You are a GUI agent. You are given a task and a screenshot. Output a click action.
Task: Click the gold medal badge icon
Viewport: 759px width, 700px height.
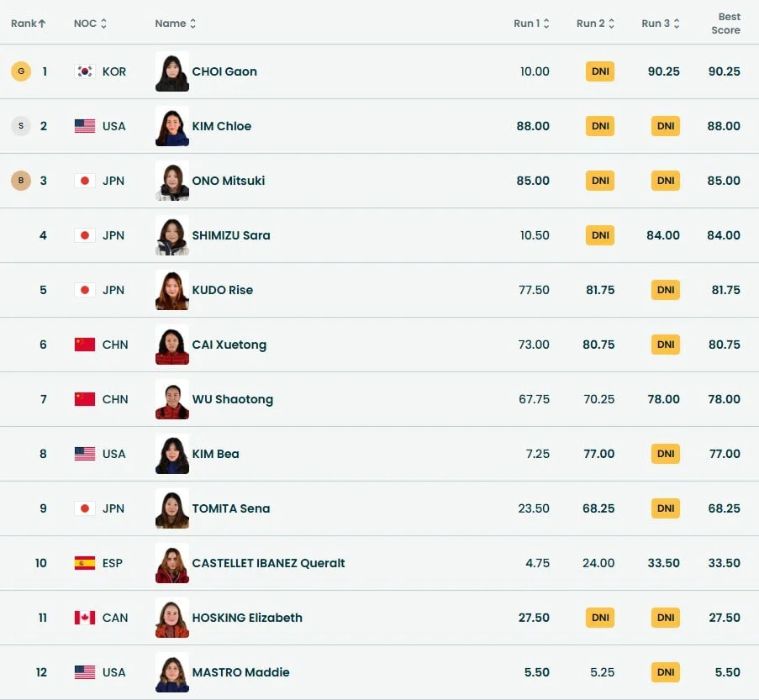click(x=20, y=71)
